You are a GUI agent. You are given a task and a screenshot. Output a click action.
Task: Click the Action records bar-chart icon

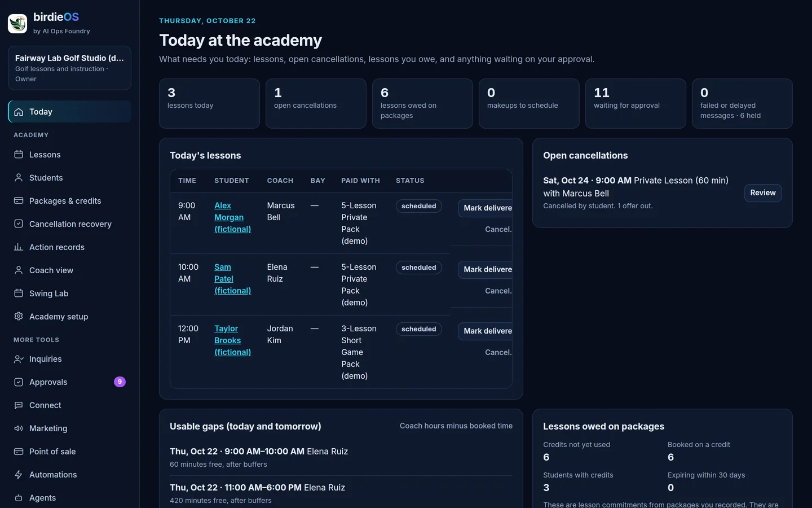pyautogui.click(x=19, y=247)
